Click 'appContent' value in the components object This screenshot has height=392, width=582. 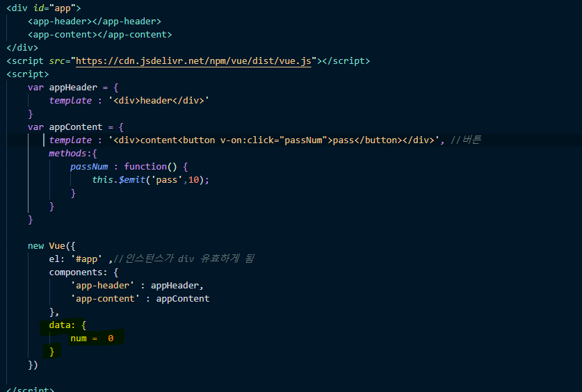[x=183, y=299]
